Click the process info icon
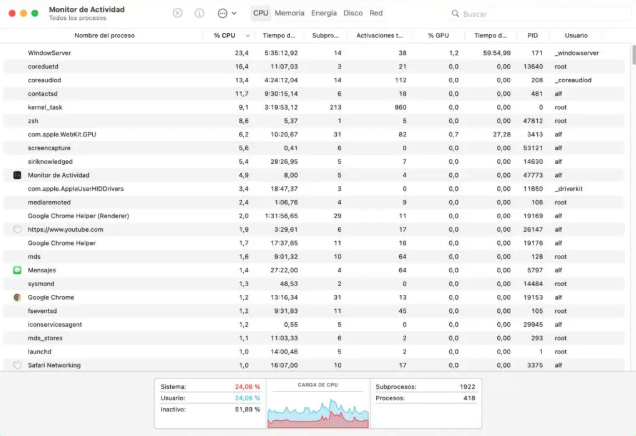This screenshot has width=636, height=436. point(199,14)
